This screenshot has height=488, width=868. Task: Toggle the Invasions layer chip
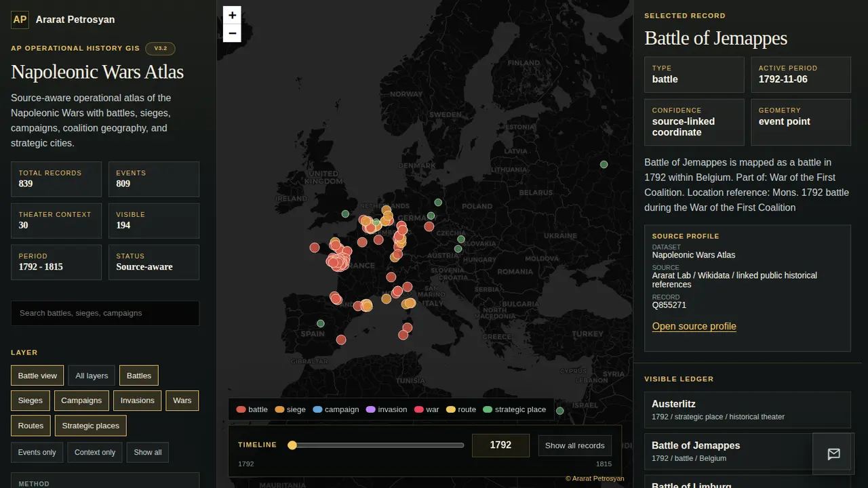[138, 401]
